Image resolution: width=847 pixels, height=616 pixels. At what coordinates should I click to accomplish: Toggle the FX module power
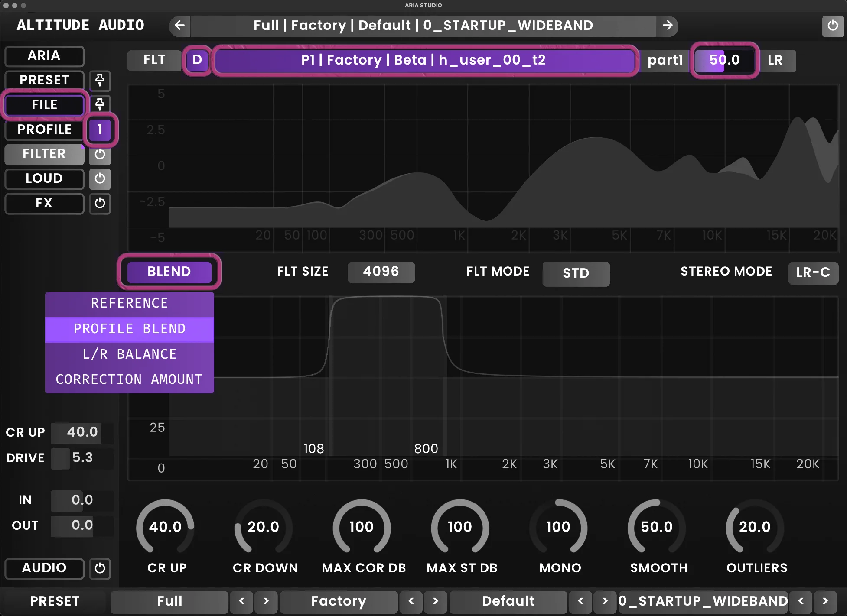click(100, 204)
